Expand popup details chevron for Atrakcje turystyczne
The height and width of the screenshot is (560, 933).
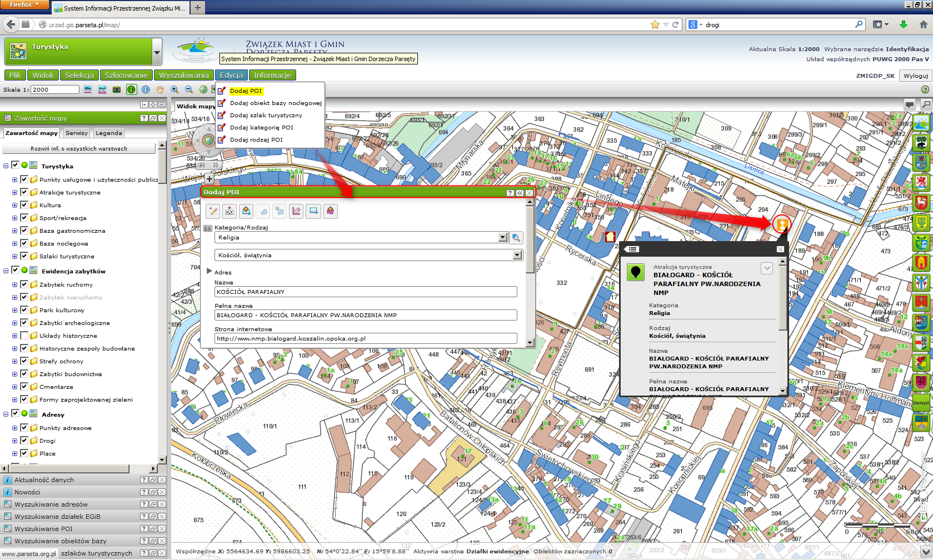[767, 268]
